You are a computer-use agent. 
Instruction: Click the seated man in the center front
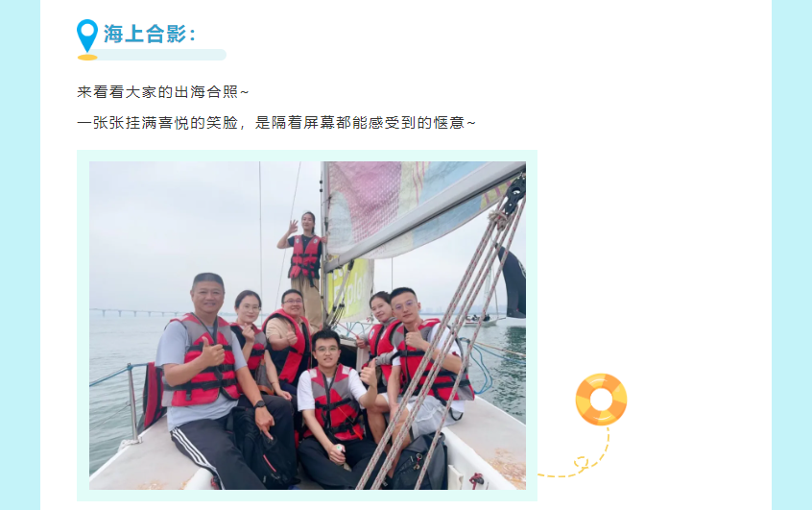point(337,409)
